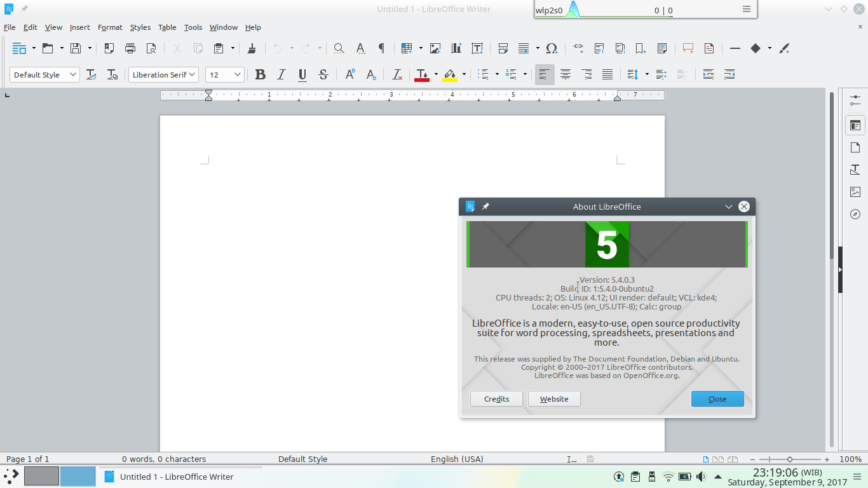Insert a Comment

pos(688,48)
